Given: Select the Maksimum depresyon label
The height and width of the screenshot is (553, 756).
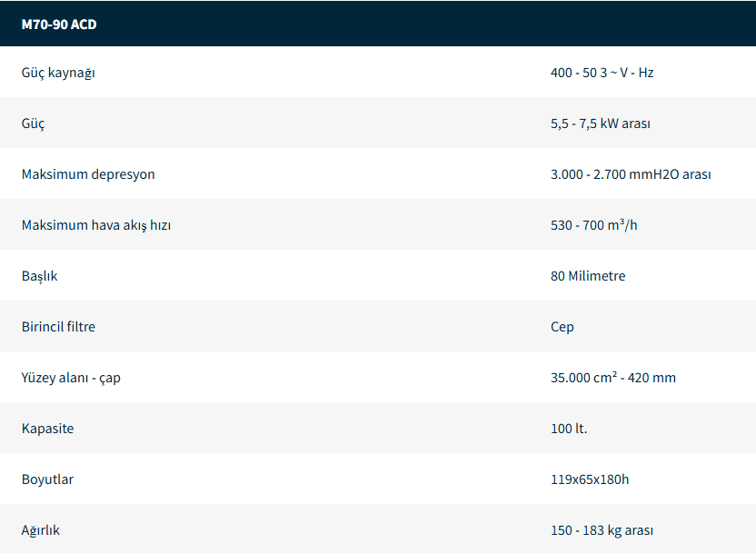Looking at the screenshot, I should (x=88, y=174).
